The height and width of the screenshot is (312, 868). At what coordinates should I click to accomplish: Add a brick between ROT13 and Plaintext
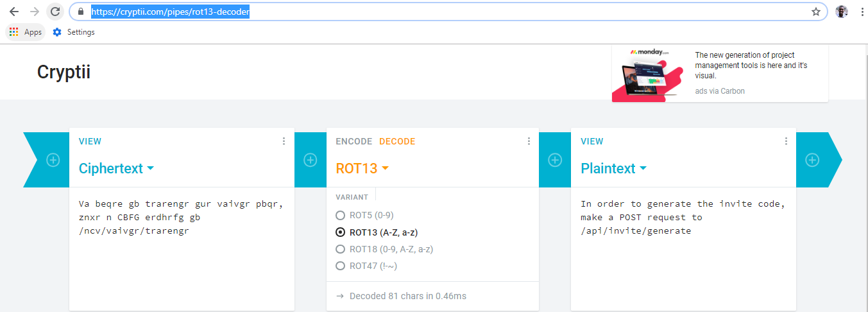[x=555, y=160]
